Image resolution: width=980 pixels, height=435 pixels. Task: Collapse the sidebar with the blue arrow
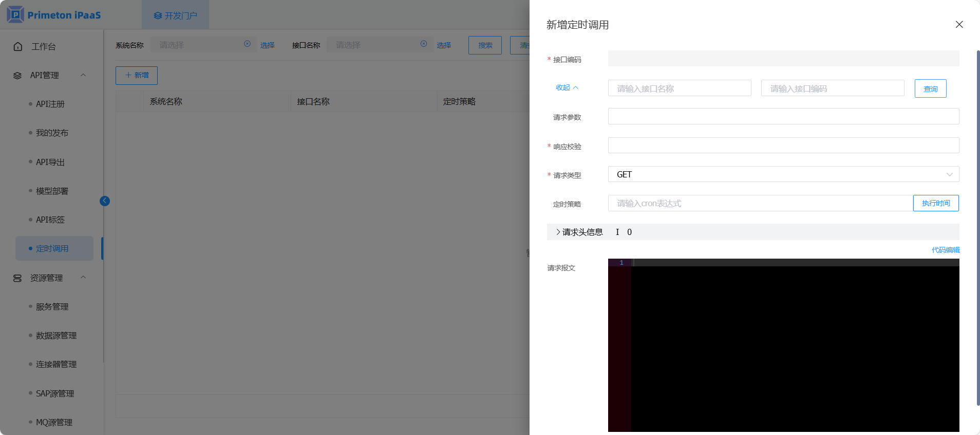[105, 201]
